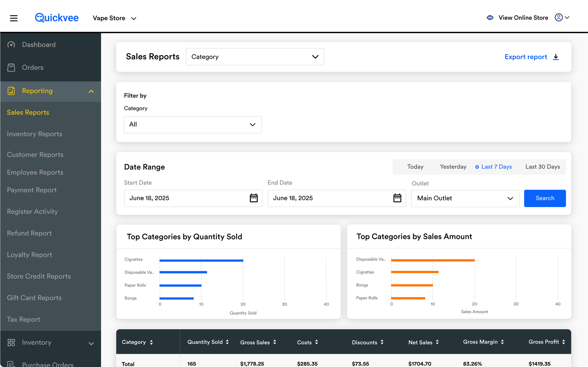Click the Export report download icon

click(x=556, y=57)
